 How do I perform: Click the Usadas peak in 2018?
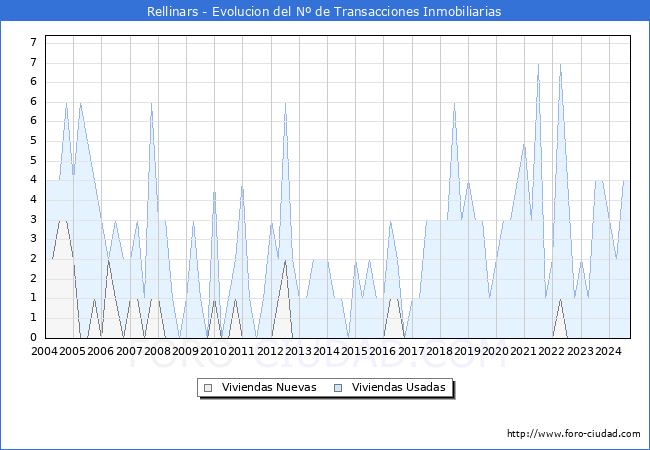(x=454, y=103)
